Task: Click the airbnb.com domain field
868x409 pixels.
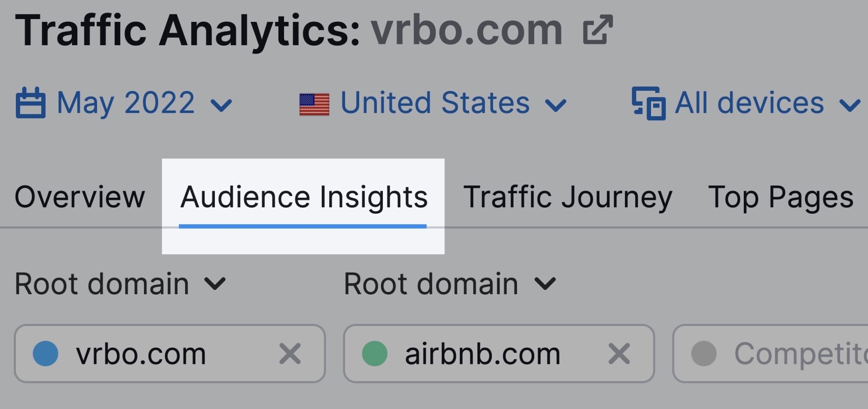Action: pyautogui.click(x=499, y=354)
